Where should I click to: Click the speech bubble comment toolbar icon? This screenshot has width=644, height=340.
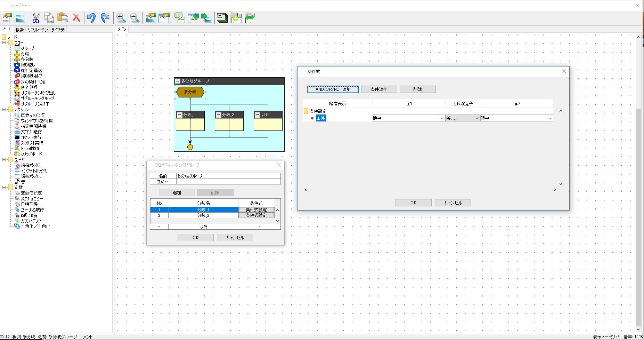pos(180,18)
